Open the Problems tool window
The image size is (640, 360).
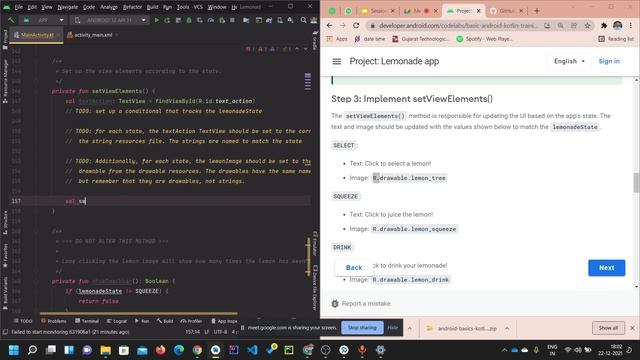[53, 321]
